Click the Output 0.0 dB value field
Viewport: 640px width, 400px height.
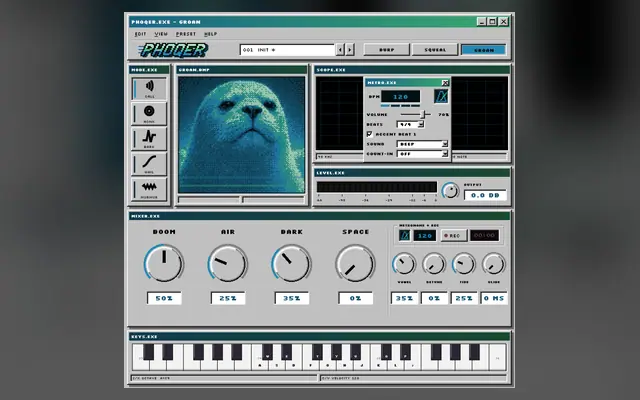[x=485, y=195]
